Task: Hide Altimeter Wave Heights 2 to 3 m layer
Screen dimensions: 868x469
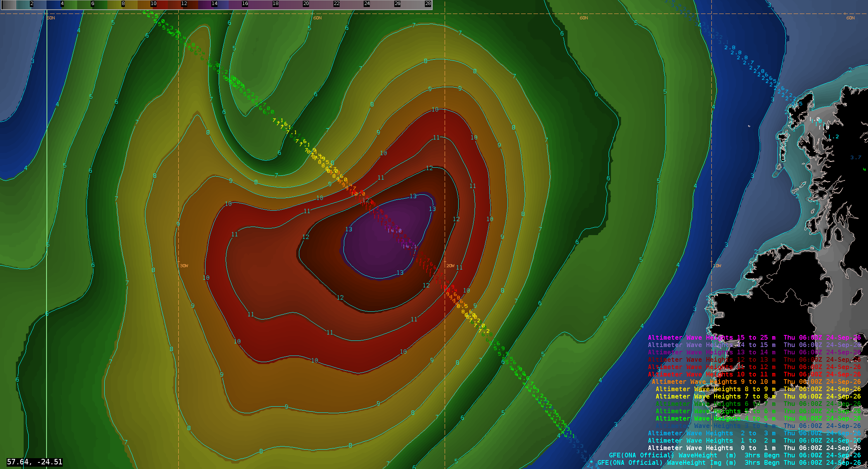Action: (754, 433)
